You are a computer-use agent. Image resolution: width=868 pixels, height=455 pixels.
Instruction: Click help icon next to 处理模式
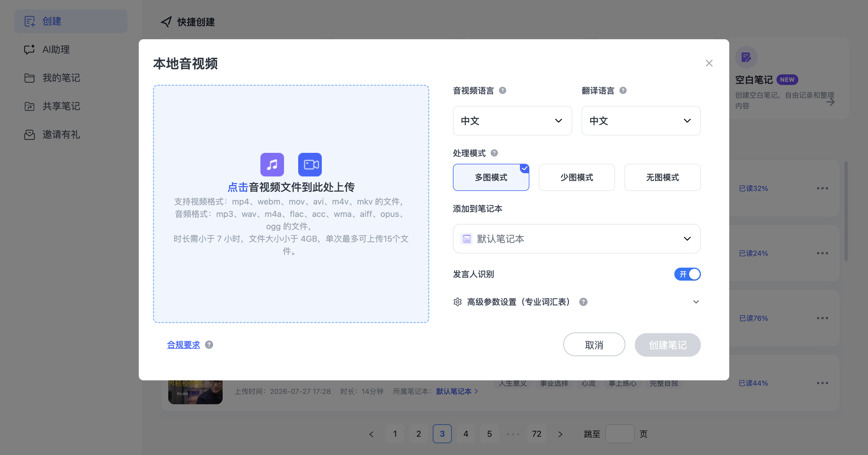(494, 153)
